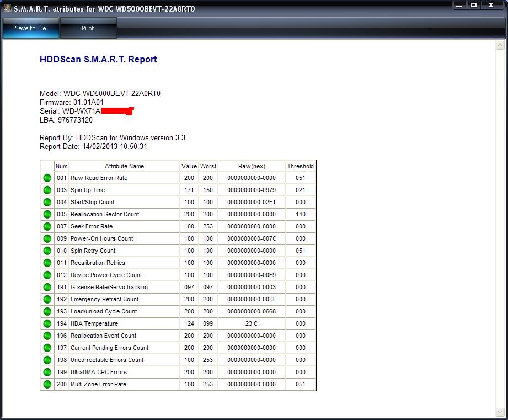Click green status icon for Device Power Cycle Count

(47, 275)
